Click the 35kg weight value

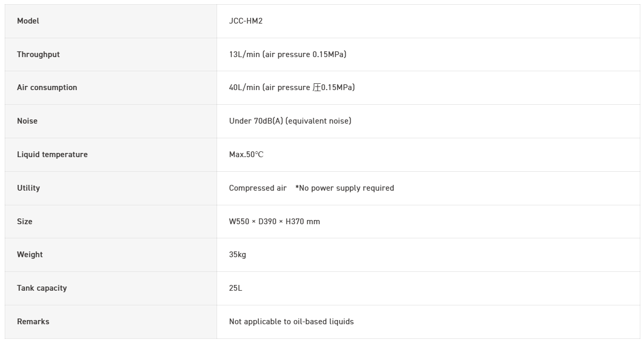click(238, 255)
